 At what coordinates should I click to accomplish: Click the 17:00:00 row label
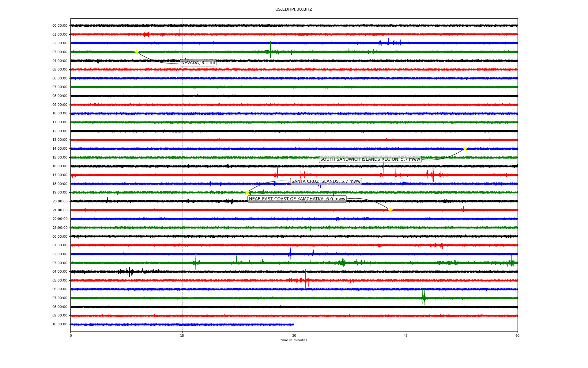[x=60, y=175]
